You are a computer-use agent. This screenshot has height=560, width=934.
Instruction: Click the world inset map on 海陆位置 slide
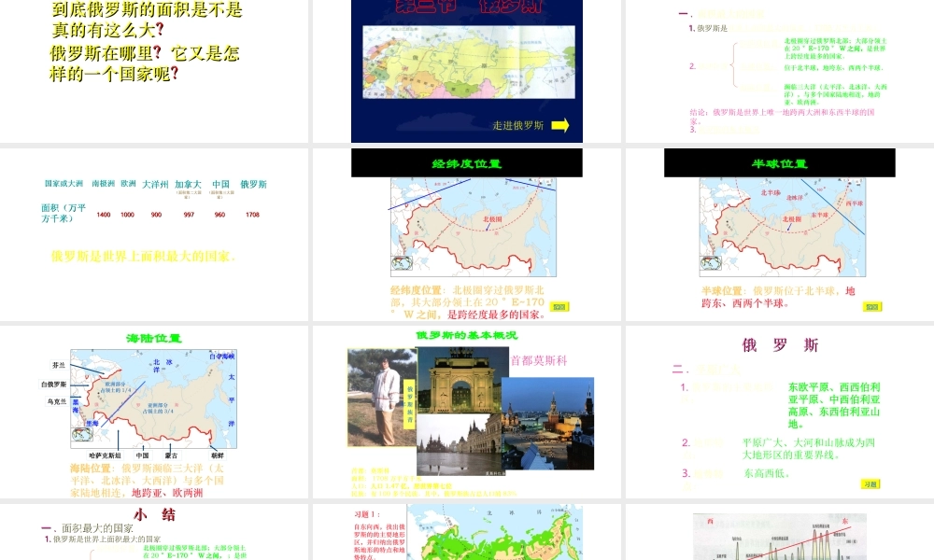click(x=82, y=434)
